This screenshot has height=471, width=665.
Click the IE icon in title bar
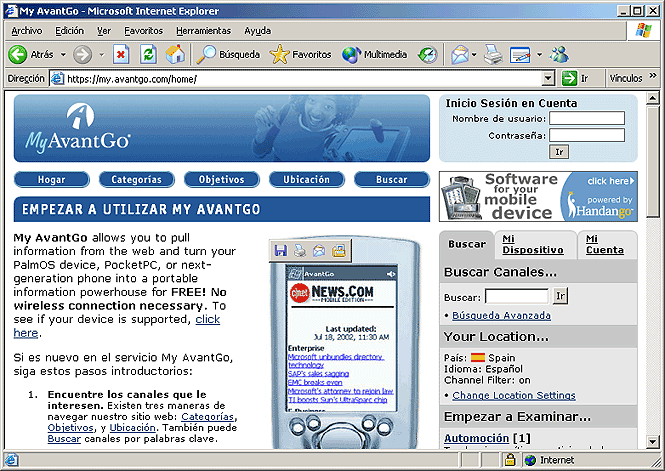[11, 11]
